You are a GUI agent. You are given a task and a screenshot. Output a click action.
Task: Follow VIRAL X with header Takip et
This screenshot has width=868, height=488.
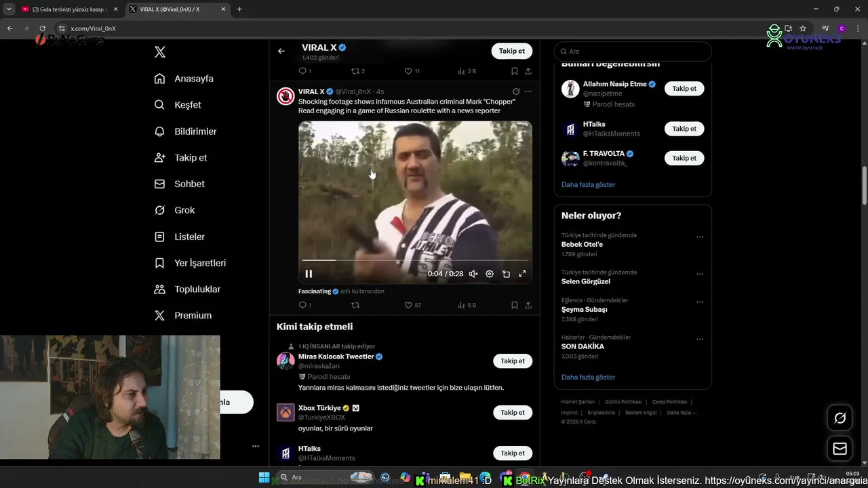click(x=512, y=51)
